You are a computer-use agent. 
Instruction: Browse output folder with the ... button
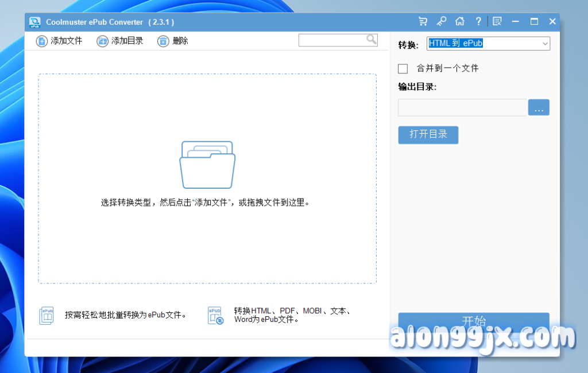coord(539,107)
